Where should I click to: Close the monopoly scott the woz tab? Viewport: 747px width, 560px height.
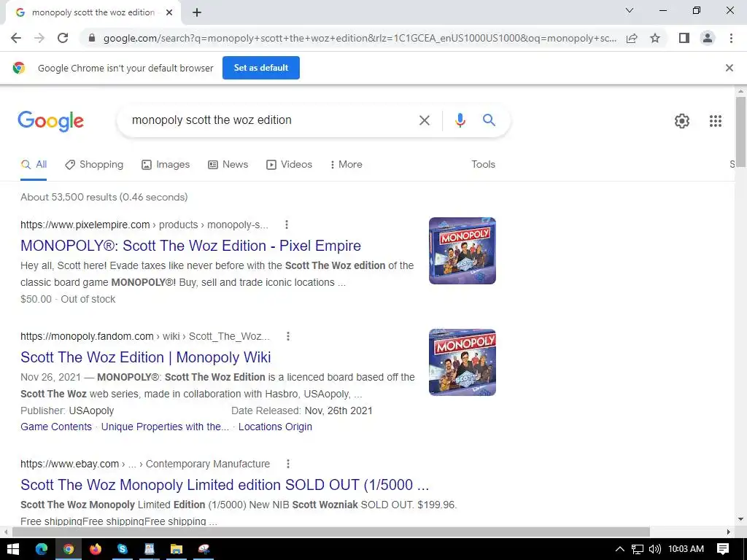tap(169, 12)
